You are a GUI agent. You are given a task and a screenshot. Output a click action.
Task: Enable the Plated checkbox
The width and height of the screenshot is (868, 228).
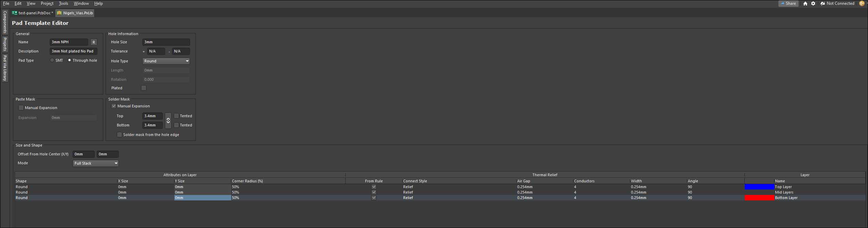(x=144, y=88)
